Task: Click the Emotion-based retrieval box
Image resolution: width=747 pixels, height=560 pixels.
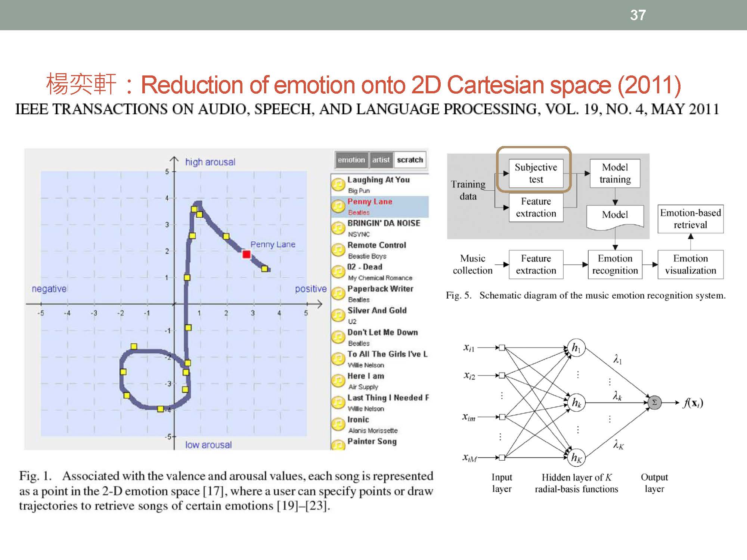Action: point(690,219)
